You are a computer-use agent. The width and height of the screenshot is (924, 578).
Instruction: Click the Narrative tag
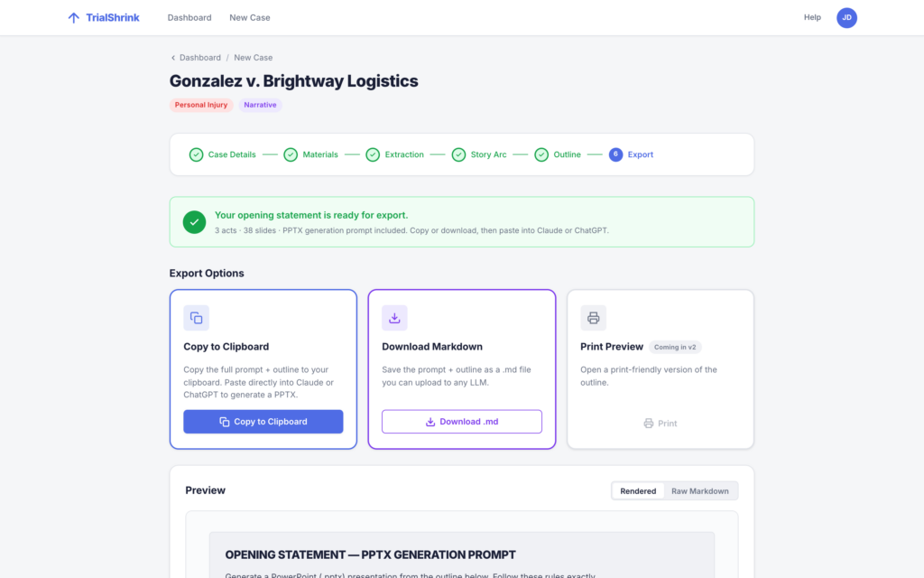[x=260, y=105]
